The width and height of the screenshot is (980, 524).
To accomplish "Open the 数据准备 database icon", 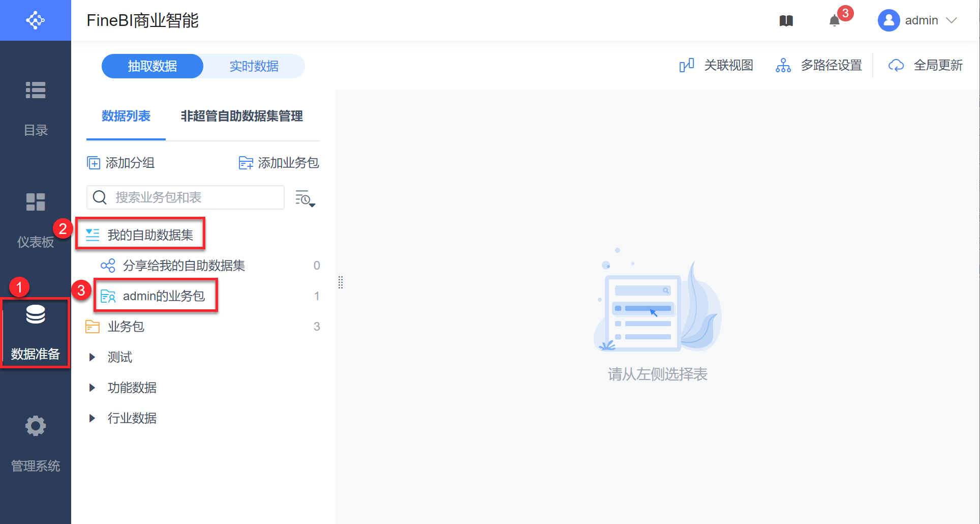I will pos(36,314).
